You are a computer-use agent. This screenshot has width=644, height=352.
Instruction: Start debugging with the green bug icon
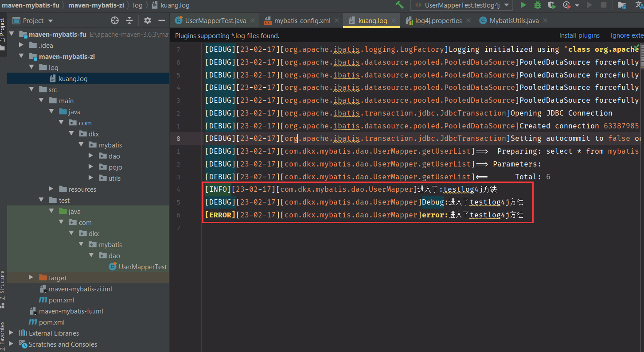tap(537, 5)
